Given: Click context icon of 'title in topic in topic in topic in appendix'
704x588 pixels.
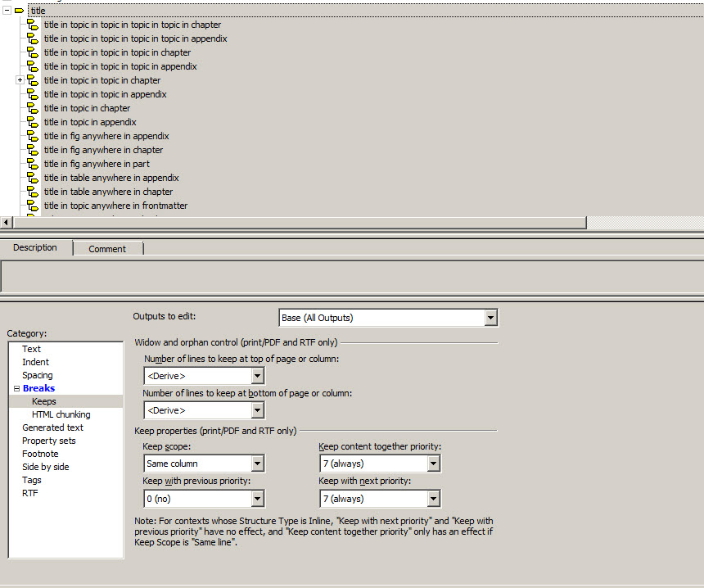Looking at the screenshot, I should pyautogui.click(x=33, y=66).
